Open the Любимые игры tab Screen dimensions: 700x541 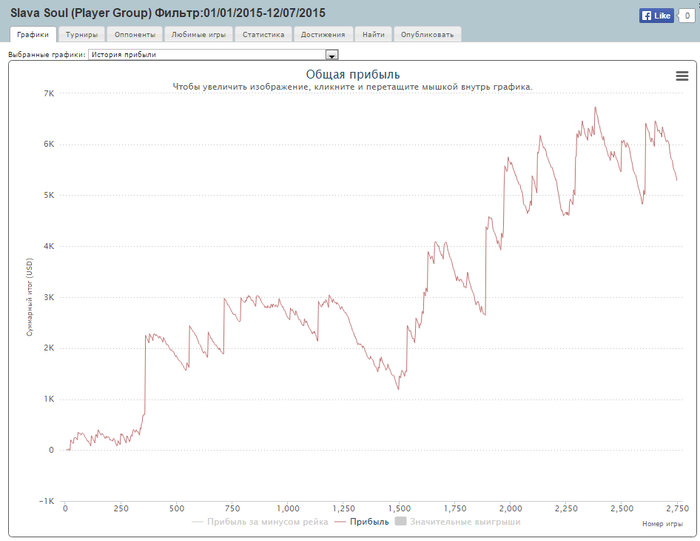(199, 34)
